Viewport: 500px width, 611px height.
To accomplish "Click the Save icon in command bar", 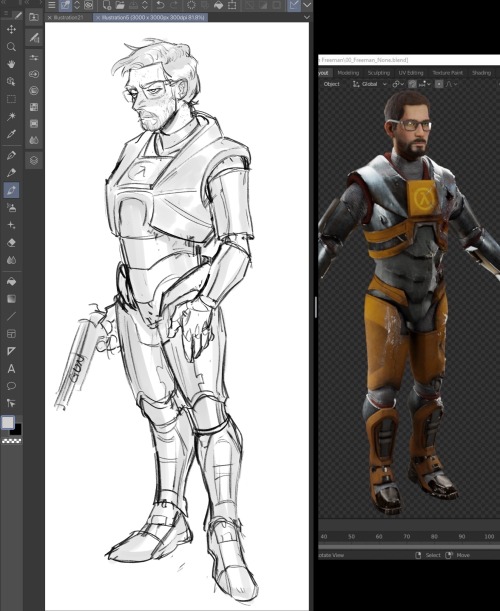I will point(133,5).
